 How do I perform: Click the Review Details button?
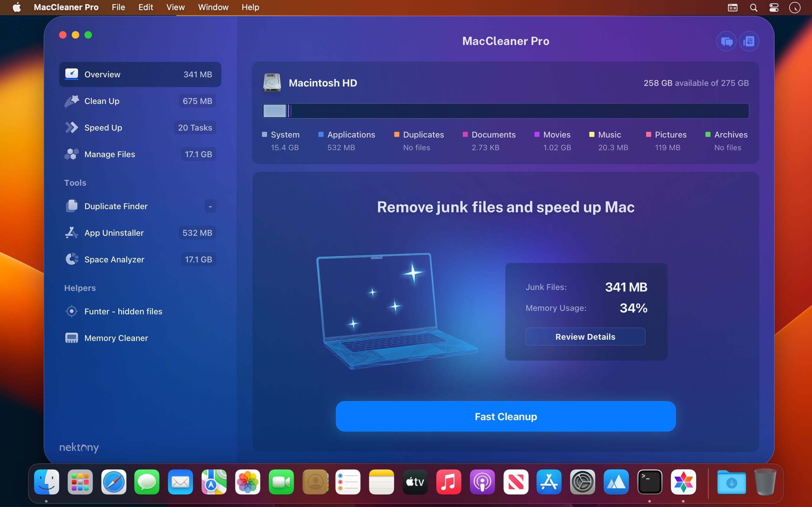click(585, 337)
